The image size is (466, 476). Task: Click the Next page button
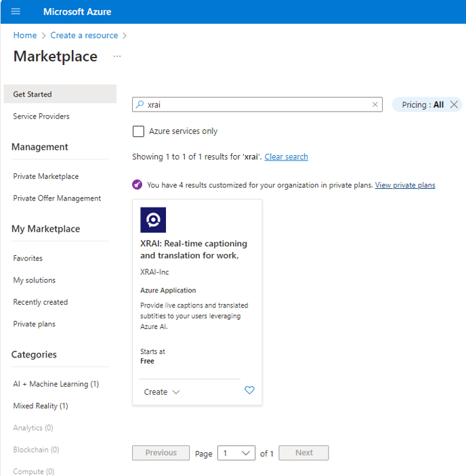[304, 453]
